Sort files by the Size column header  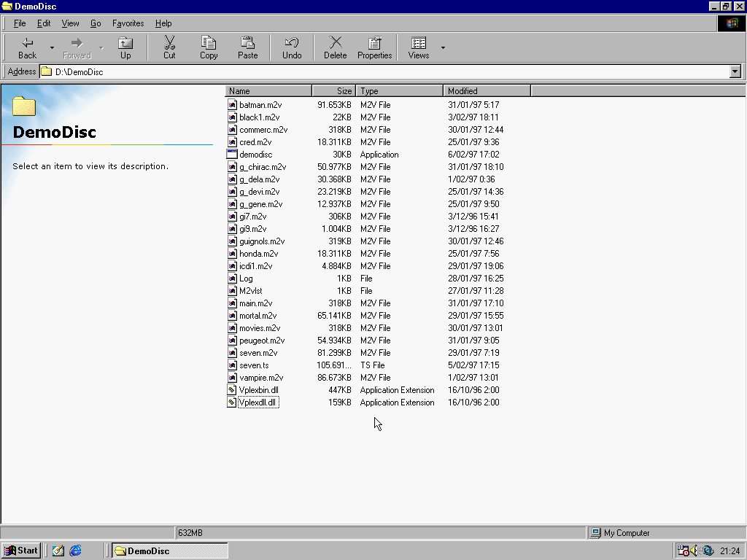tap(334, 91)
